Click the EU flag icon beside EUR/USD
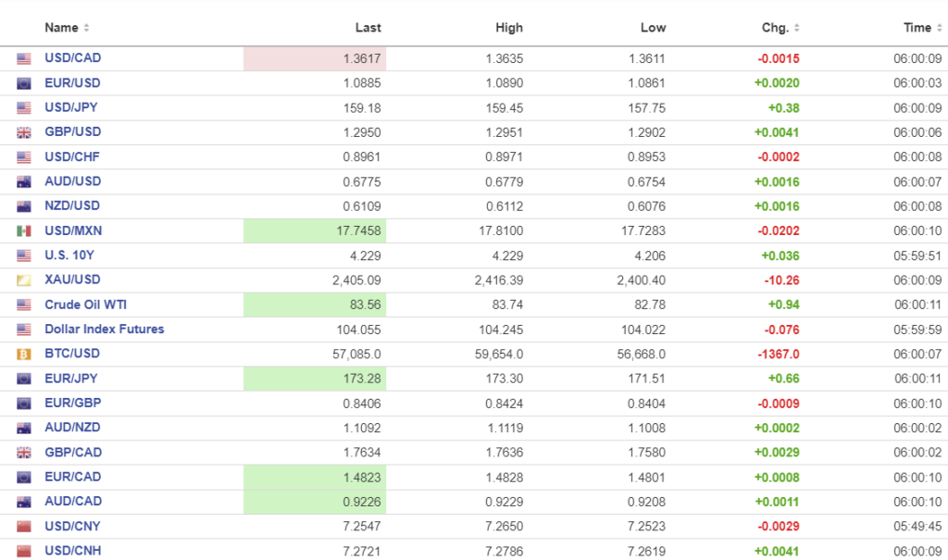Screen dimensions: 948x560 click(x=24, y=83)
